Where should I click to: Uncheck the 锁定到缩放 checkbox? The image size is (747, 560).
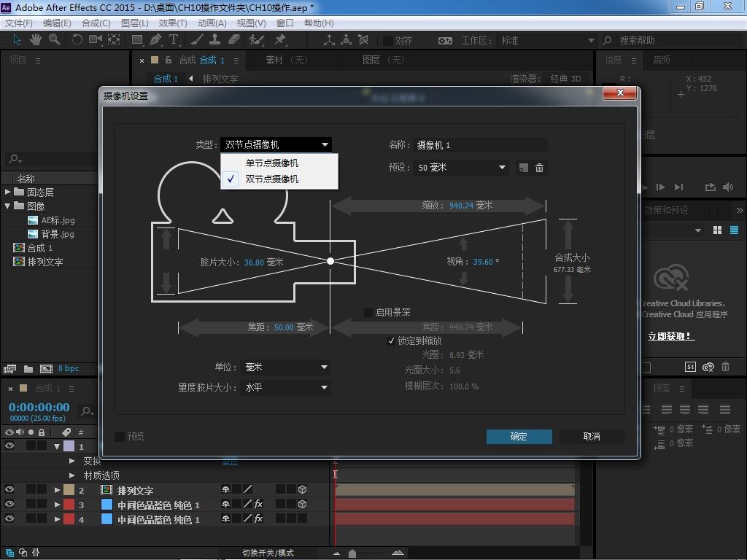pos(391,341)
